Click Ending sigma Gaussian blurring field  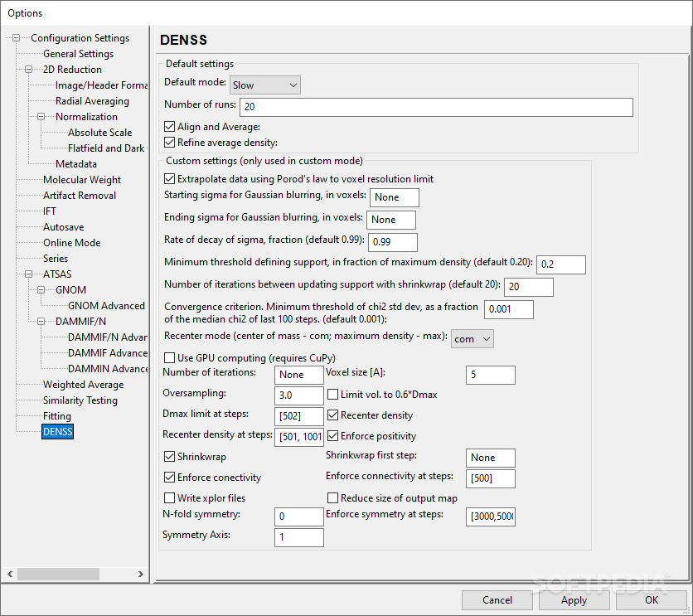(391, 220)
